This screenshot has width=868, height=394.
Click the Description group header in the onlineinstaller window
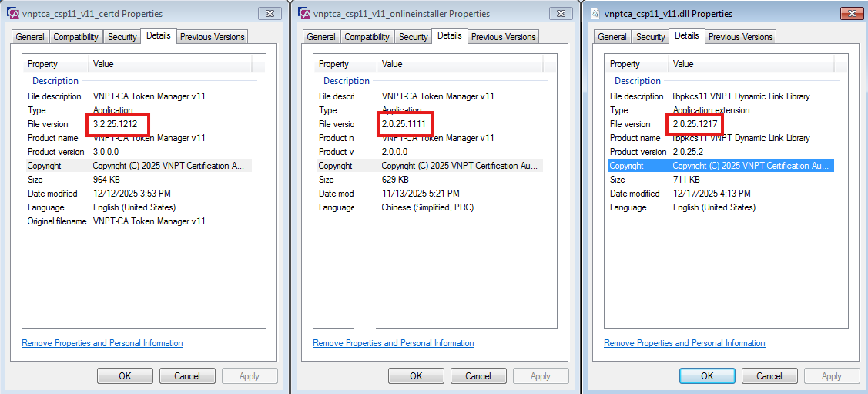click(347, 81)
